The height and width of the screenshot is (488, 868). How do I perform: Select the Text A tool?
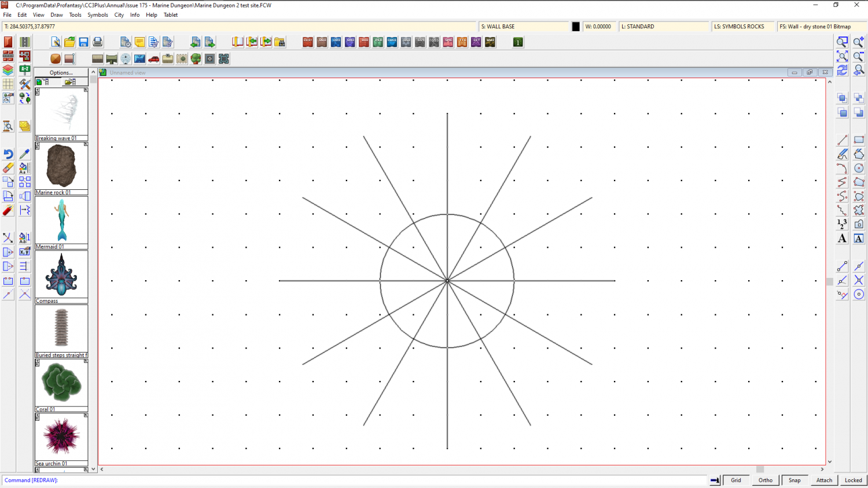pyautogui.click(x=842, y=239)
